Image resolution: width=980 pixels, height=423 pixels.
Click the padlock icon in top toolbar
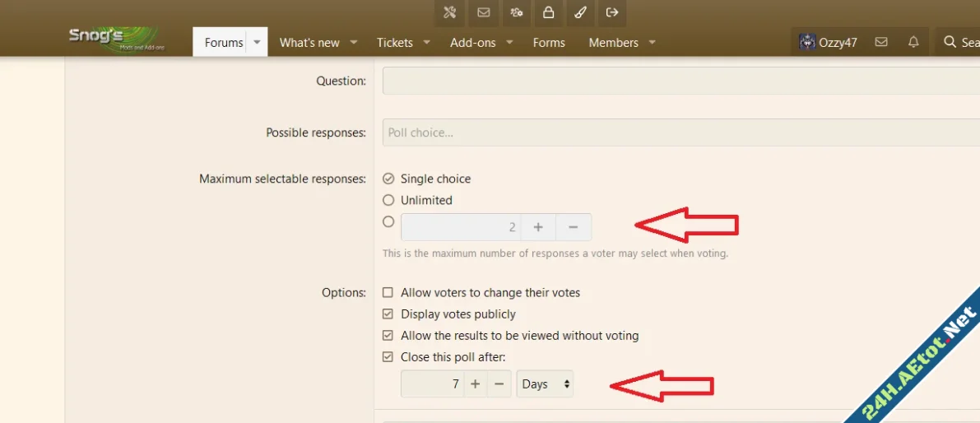[547, 12]
